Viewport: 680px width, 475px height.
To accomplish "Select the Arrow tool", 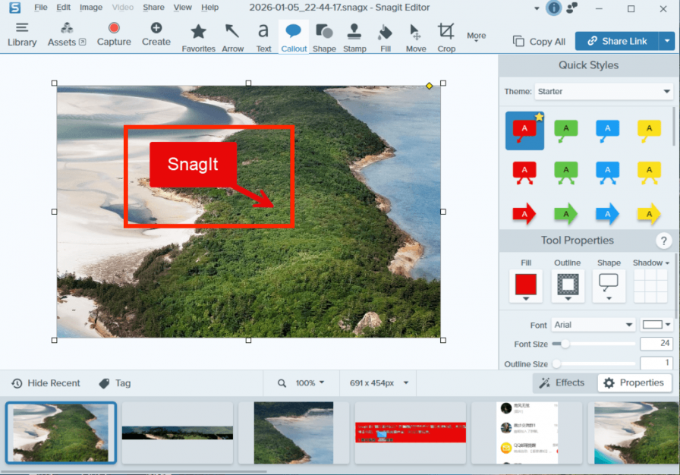I will 231,36.
